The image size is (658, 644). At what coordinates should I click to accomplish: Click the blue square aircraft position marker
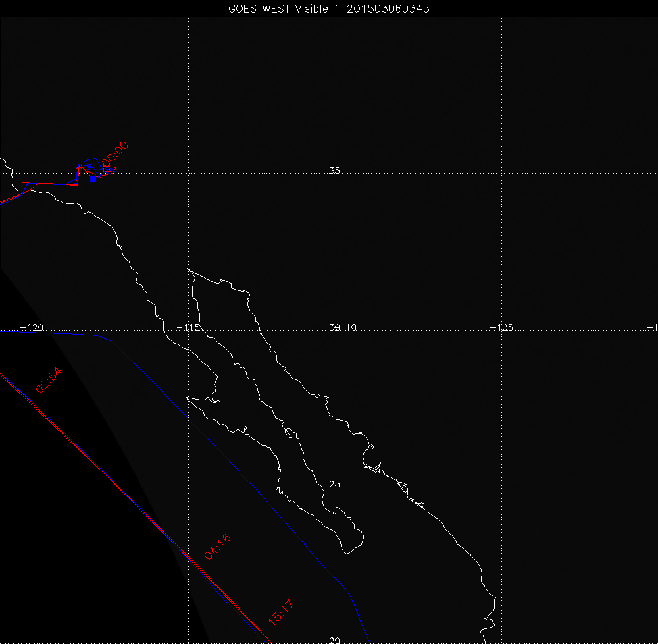point(93,178)
